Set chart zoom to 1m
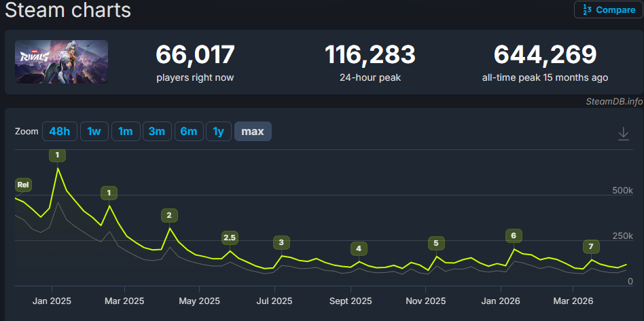Viewport: 644px width, 321px height. 126,132
